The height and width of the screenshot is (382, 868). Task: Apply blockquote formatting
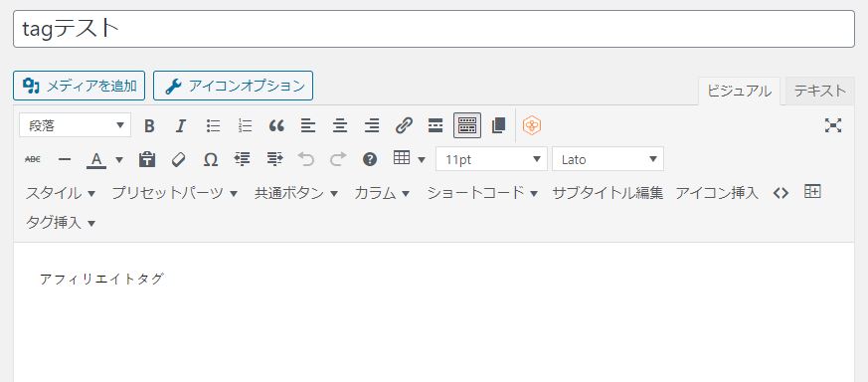[276, 125]
